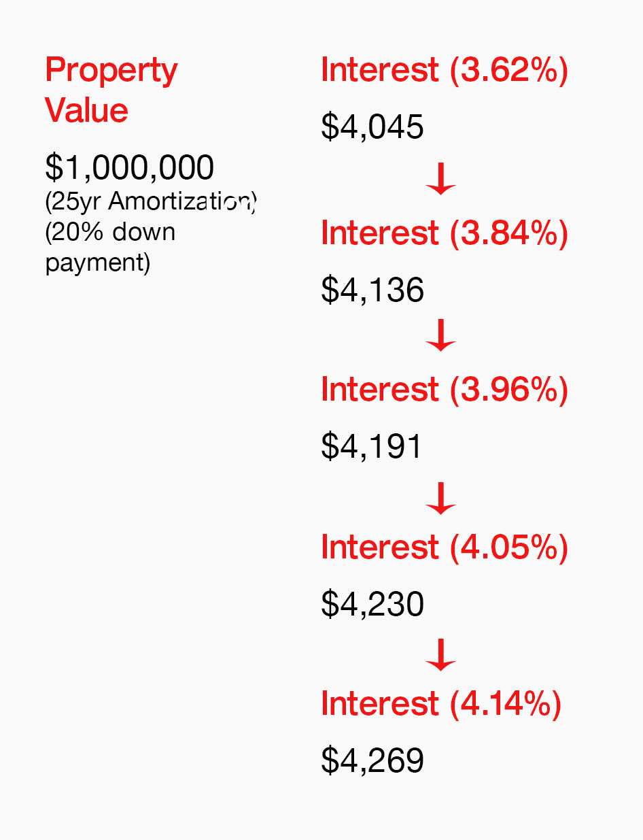Click the red arrow below $4,230
The width and height of the screenshot is (643, 840).
coord(440,655)
